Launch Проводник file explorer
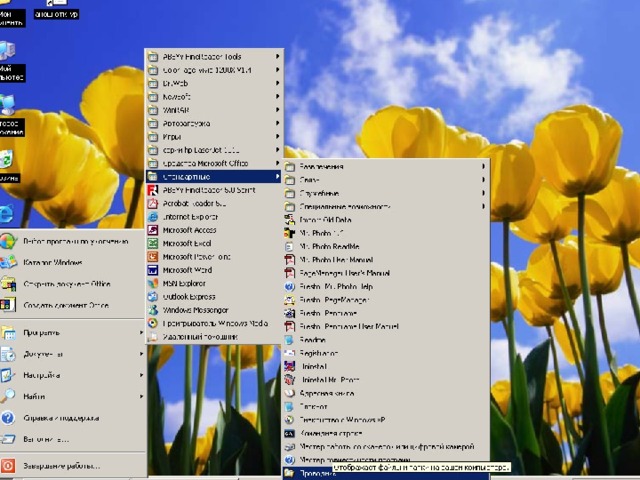Image resolution: width=640 pixels, height=480 pixels. pyautogui.click(x=386, y=473)
